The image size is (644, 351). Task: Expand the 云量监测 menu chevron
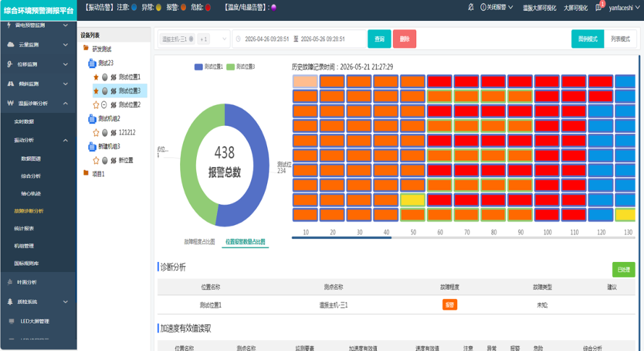[x=65, y=44]
